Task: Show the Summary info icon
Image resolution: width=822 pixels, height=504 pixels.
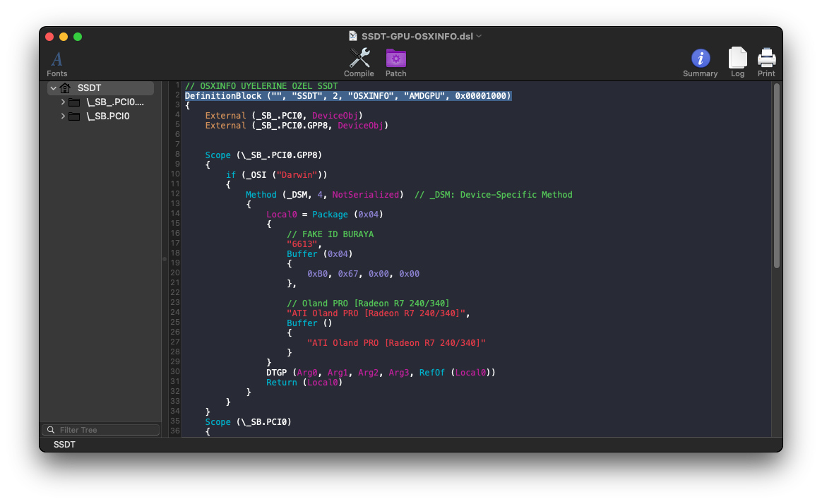Action: 700,58
